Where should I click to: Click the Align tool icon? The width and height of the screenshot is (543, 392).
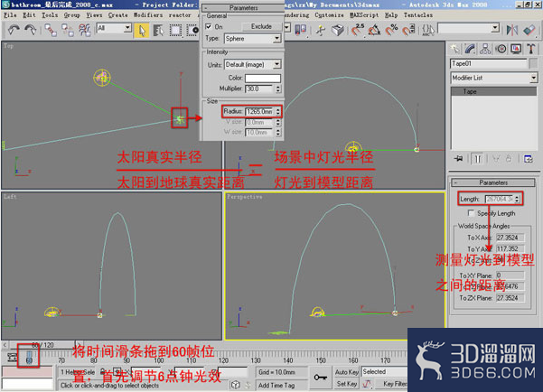(529, 30)
